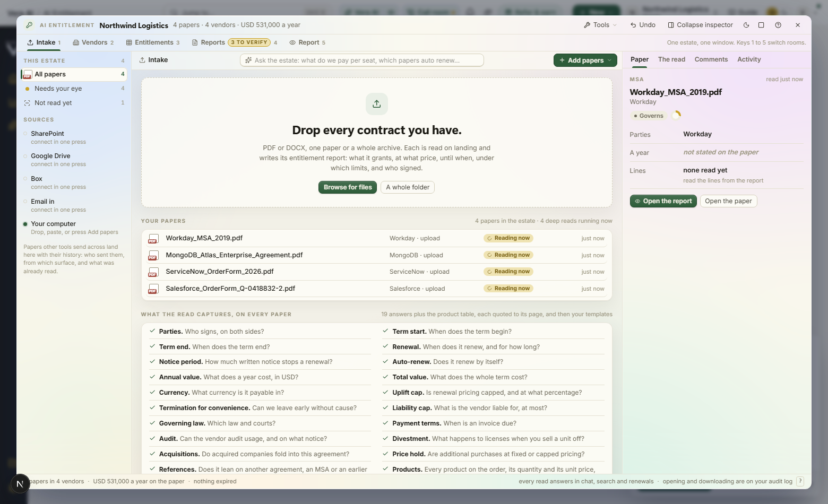This screenshot has width=828, height=504.
Task: Click the Reading now badge for Salesforce
Action: pos(508,289)
